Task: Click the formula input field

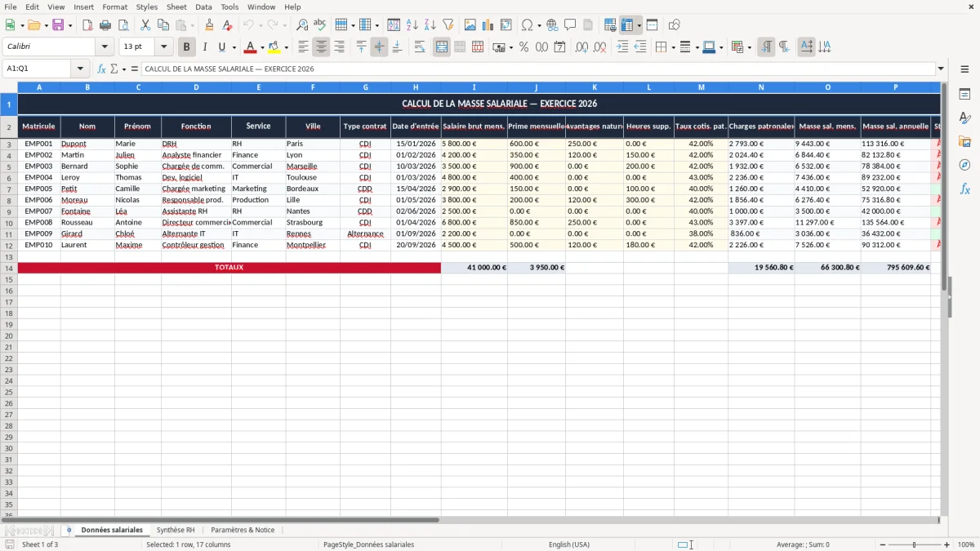Action: pyautogui.click(x=538, y=69)
